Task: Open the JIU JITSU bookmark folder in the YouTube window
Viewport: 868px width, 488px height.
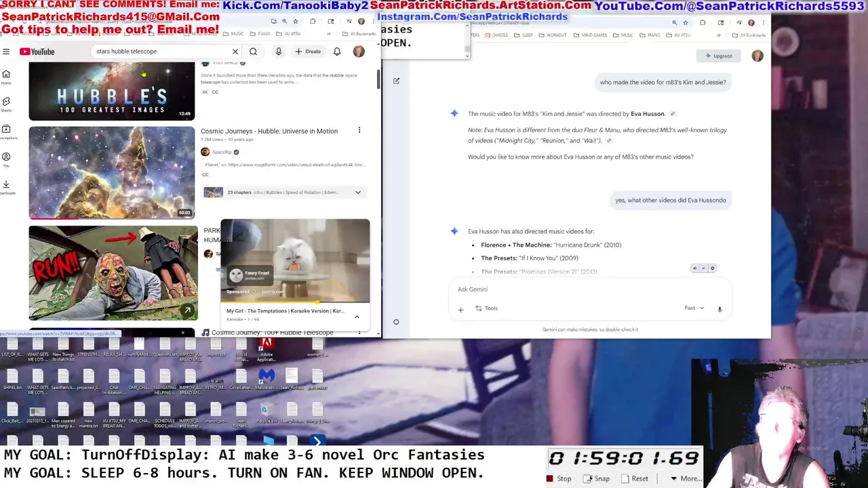Action: click(290, 34)
